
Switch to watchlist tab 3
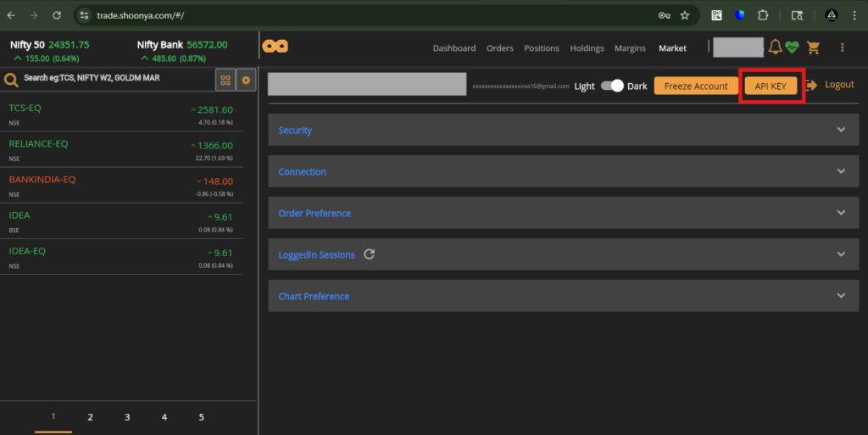tap(127, 417)
